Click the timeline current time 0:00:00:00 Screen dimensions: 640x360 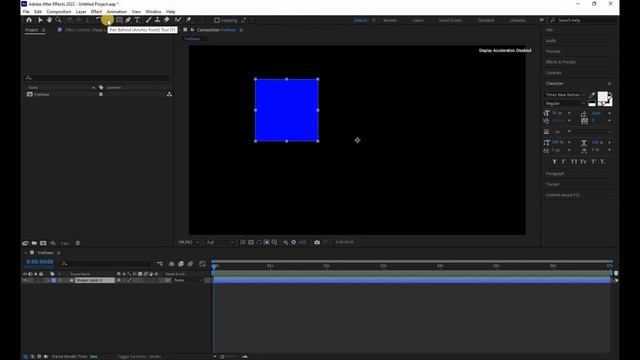coord(40,262)
